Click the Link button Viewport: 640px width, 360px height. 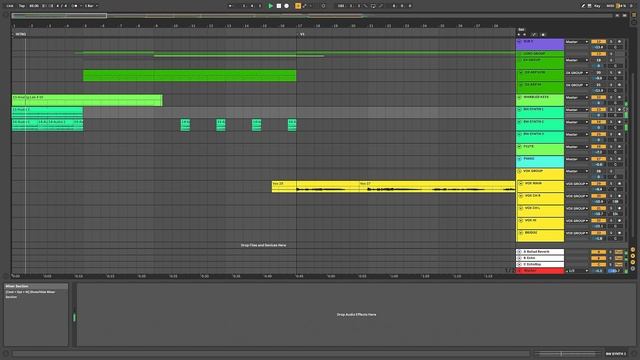[x=10, y=6]
